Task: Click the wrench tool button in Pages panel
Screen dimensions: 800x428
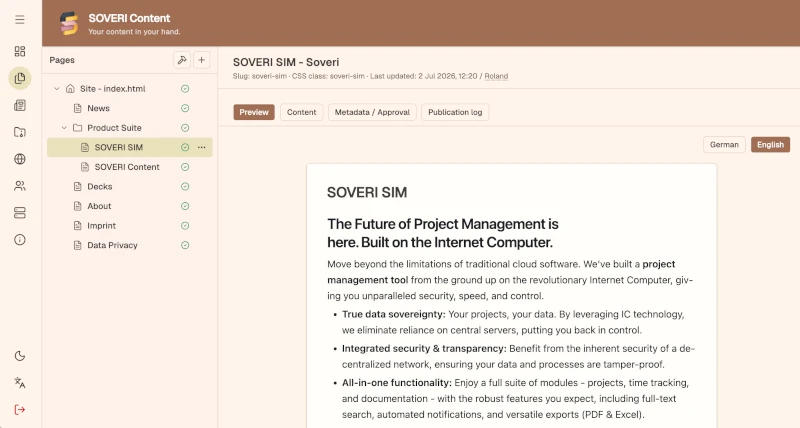Action: 182,60
